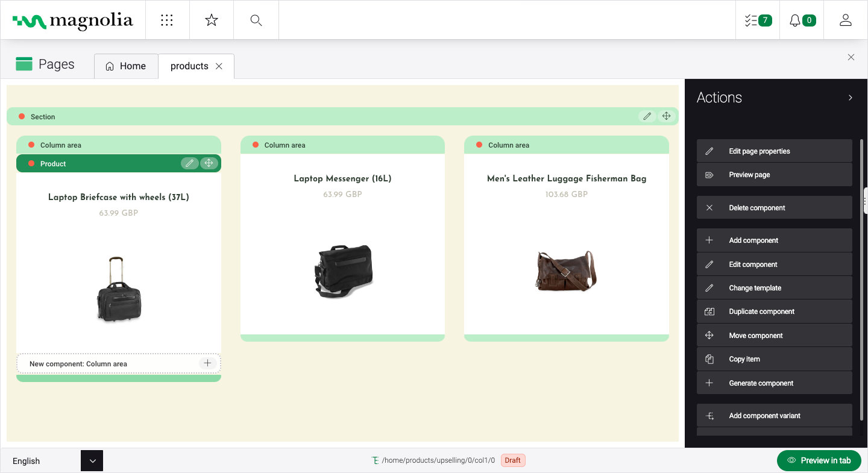Open the user profile icon
This screenshot has height=473, width=868.
[x=845, y=20]
